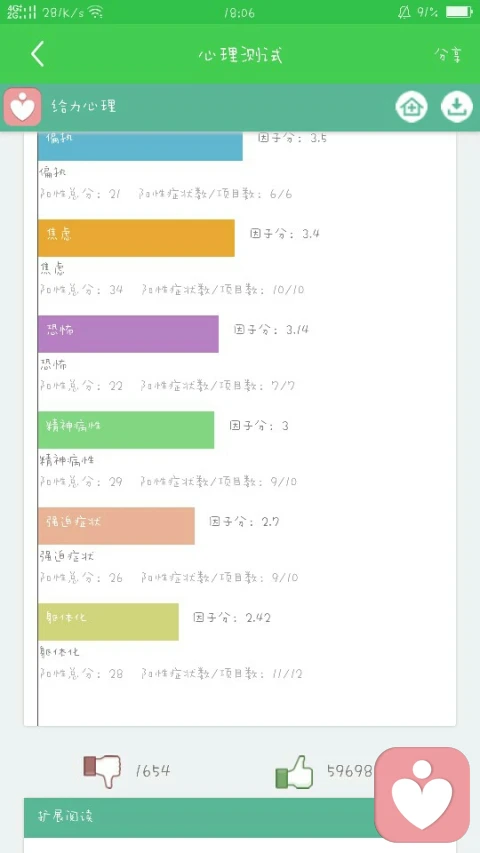Screen dimensions: 480x853
Task: Select the green 精神病性 bar
Action: click(126, 430)
